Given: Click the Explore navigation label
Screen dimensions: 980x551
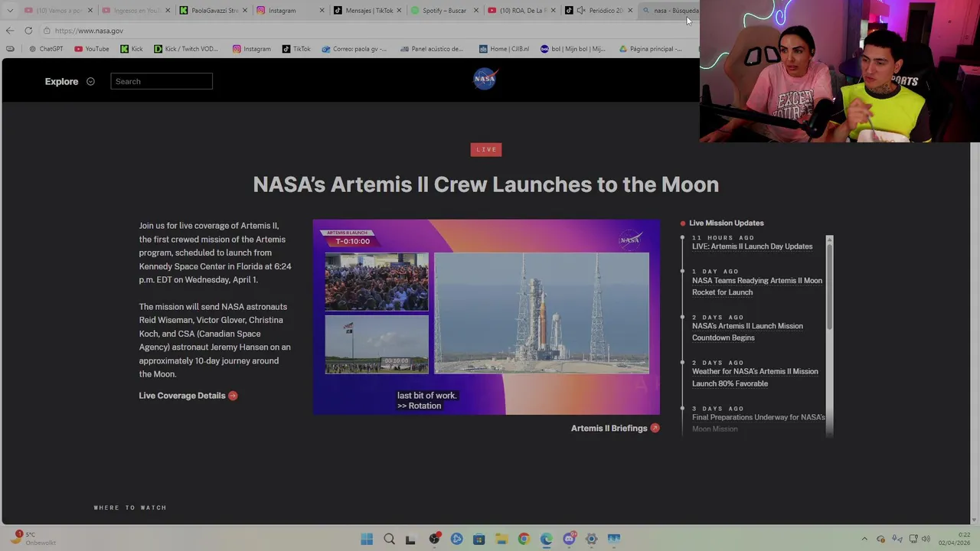Looking at the screenshot, I should 61,81.
